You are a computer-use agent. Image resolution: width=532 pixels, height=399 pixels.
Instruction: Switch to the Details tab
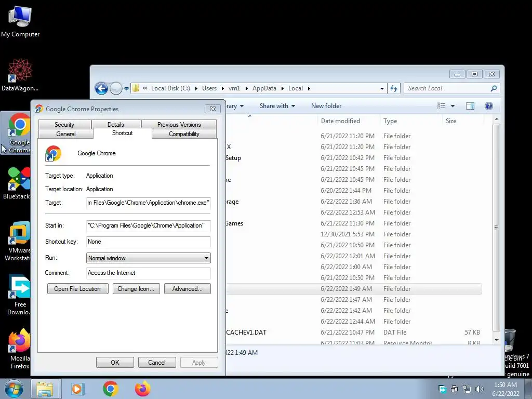[116, 125]
